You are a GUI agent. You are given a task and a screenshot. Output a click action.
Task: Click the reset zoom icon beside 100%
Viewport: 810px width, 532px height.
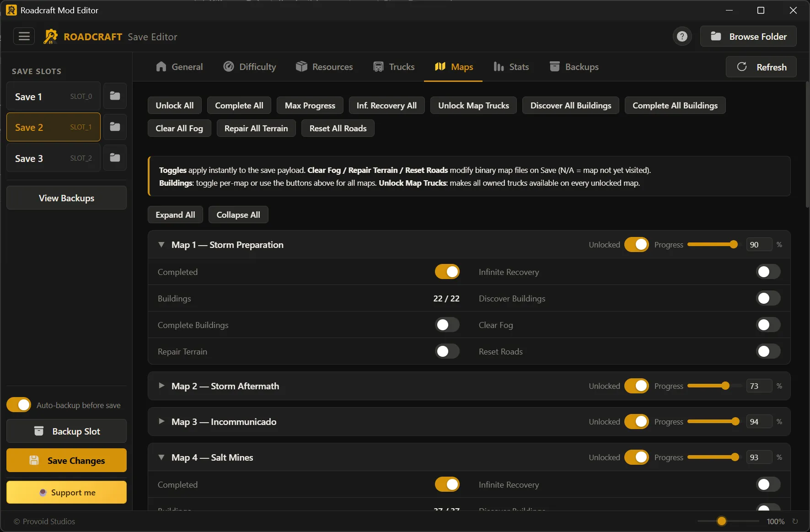tap(795, 521)
